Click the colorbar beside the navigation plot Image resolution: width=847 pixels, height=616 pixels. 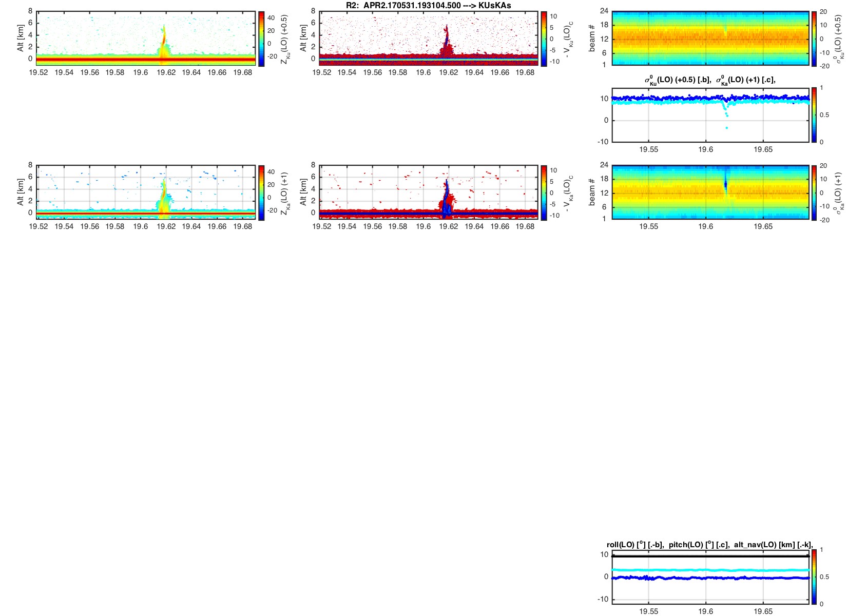(814, 576)
